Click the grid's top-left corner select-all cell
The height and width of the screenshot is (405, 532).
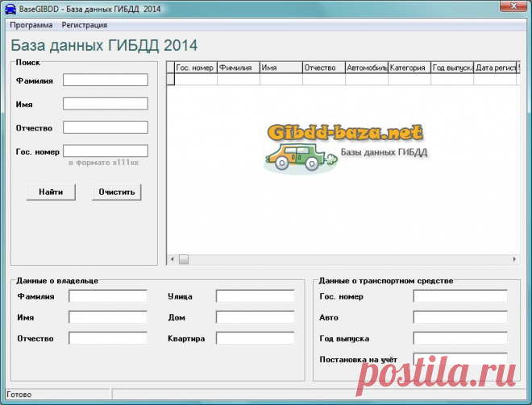tap(171, 68)
